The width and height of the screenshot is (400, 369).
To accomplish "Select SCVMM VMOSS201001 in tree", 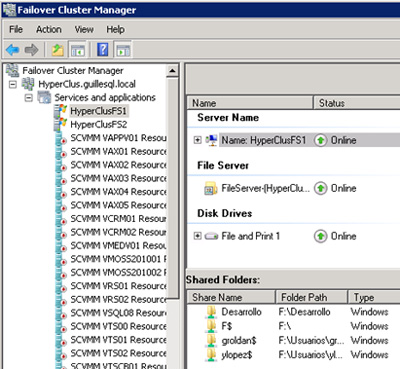I will click(x=118, y=259).
